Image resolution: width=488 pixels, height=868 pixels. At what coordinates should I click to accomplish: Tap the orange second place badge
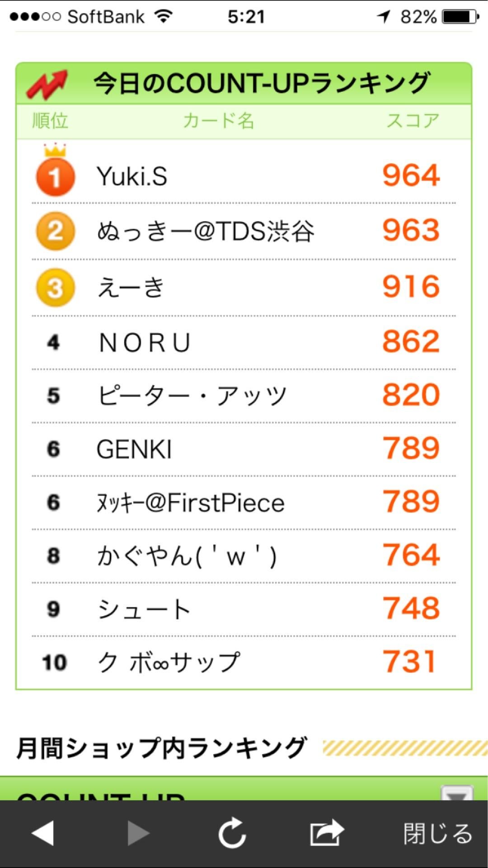coord(55,231)
